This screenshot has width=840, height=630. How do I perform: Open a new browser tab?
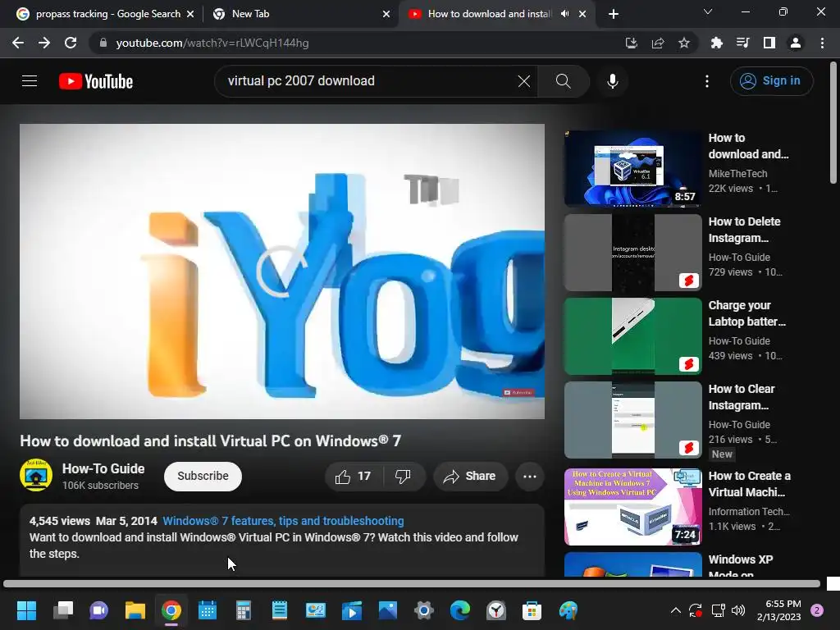pyautogui.click(x=614, y=14)
